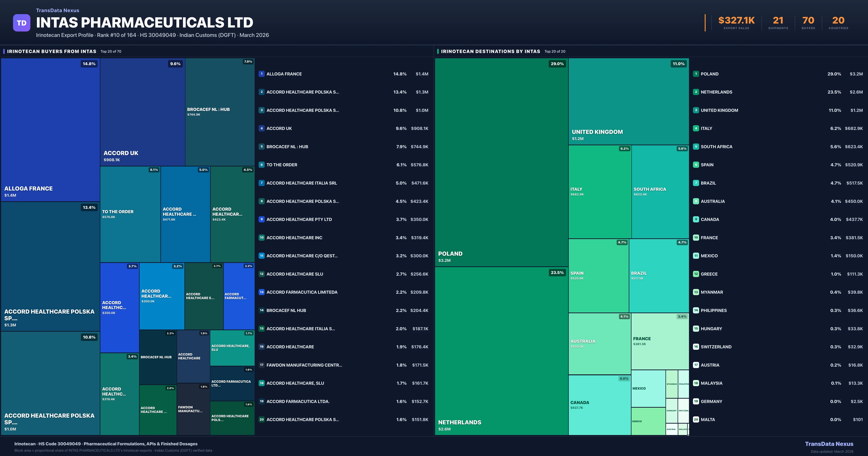
Task: Click rank 5 badge next to SOUTH AFRICA
Action: tap(696, 147)
